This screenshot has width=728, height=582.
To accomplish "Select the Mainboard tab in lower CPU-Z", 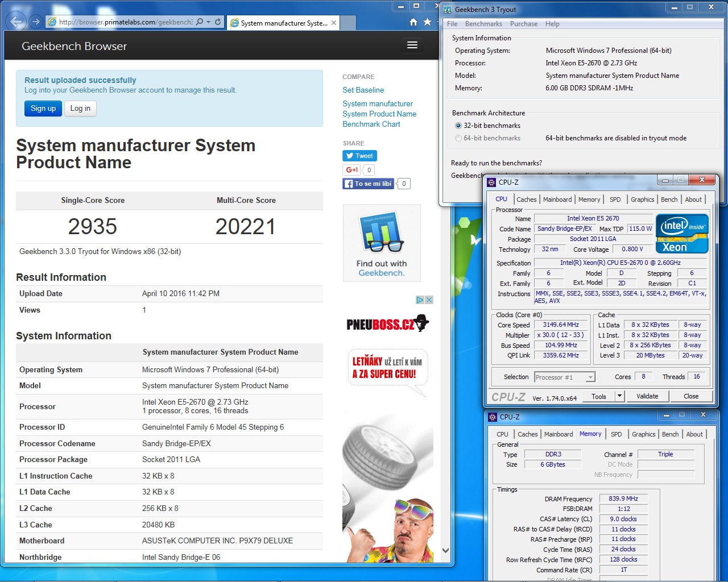I will (559, 434).
